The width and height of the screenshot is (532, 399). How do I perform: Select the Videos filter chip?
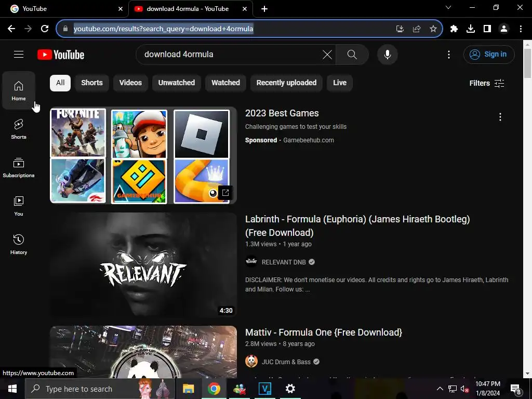click(130, 83)
